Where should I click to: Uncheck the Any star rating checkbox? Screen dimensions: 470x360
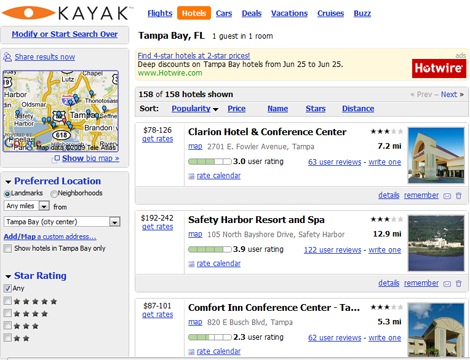tap(8, 288)
